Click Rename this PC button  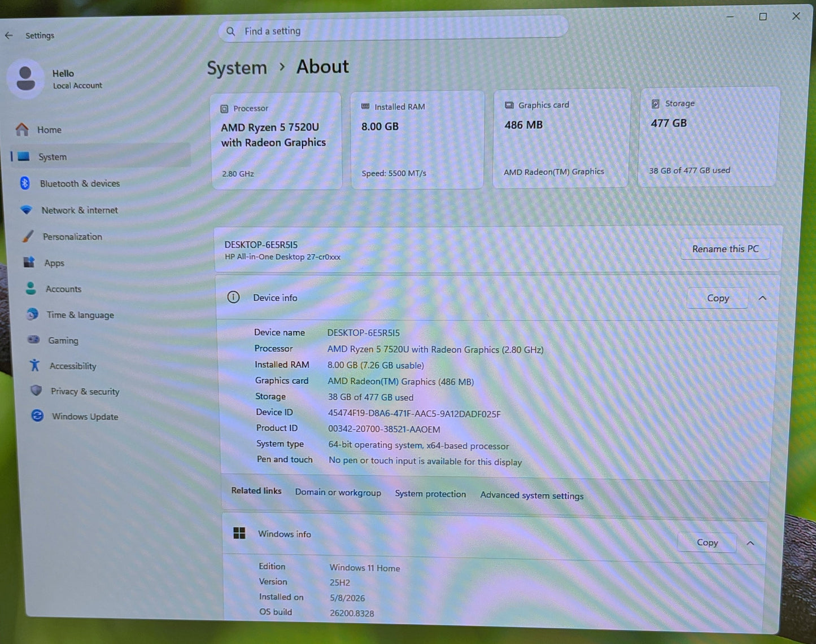725,249
